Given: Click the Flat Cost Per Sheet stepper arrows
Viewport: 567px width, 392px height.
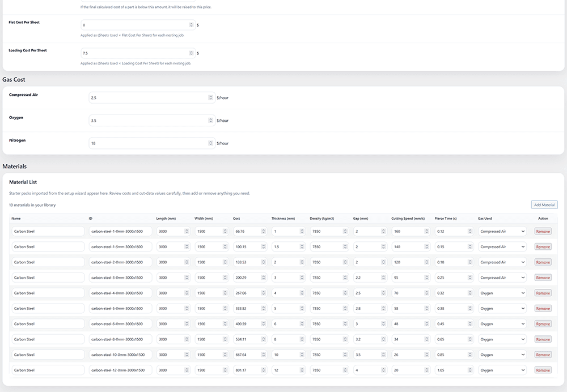Looking at the screenshot, I should click(x=191, y=25).
